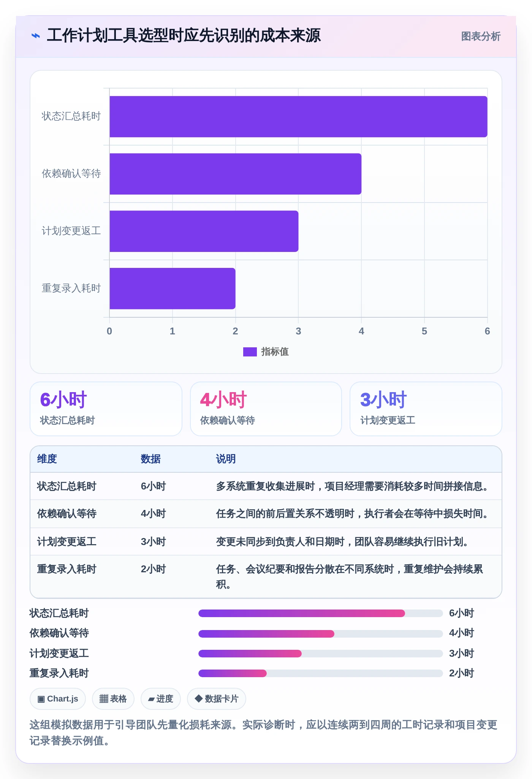Toggle the 指标值 legend color box
This screenshot has height=779, width=532.
(250, 352)
